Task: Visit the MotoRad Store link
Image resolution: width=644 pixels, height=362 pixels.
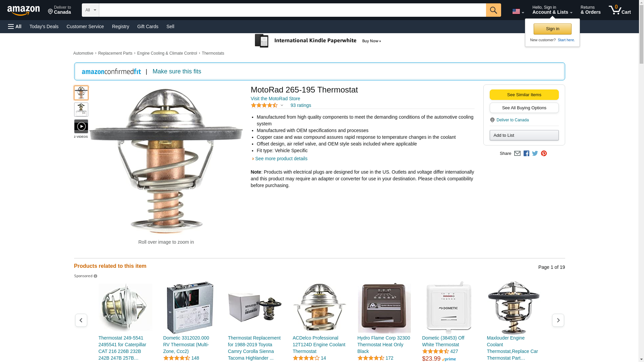Action: pos(275,99)
